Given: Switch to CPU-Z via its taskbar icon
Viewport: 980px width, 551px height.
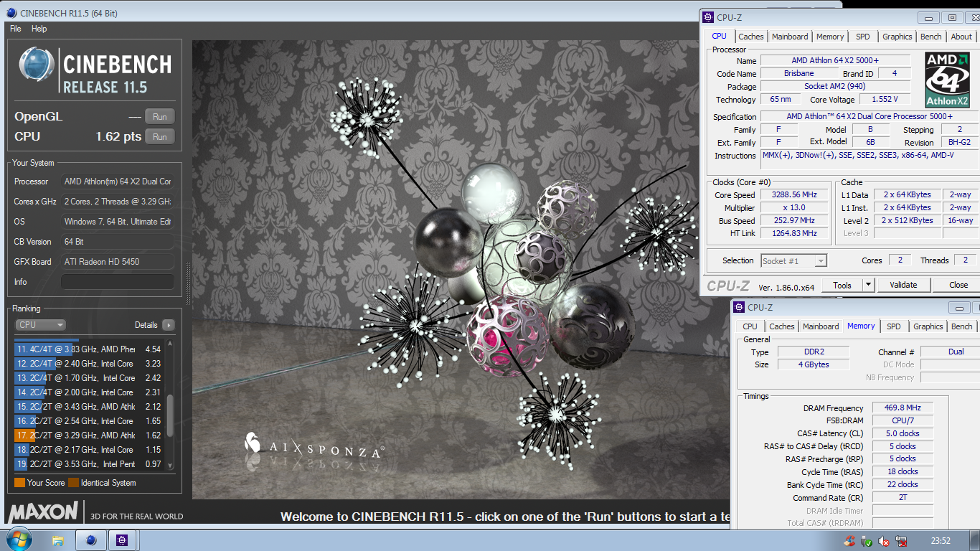Looking at the screenshot, I should click(122, 540).
